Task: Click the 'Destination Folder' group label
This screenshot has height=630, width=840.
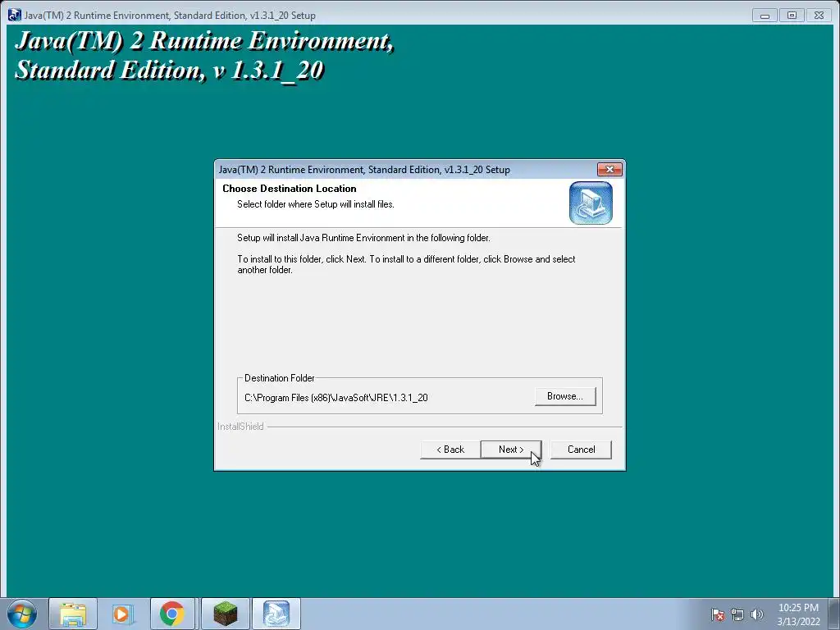Action: (x=279, y=377)
